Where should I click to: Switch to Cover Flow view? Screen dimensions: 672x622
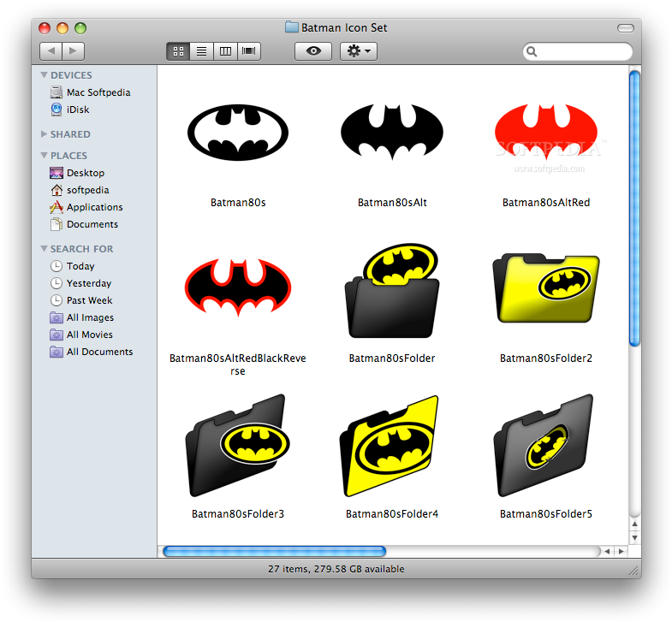click(x=249, y=51)
